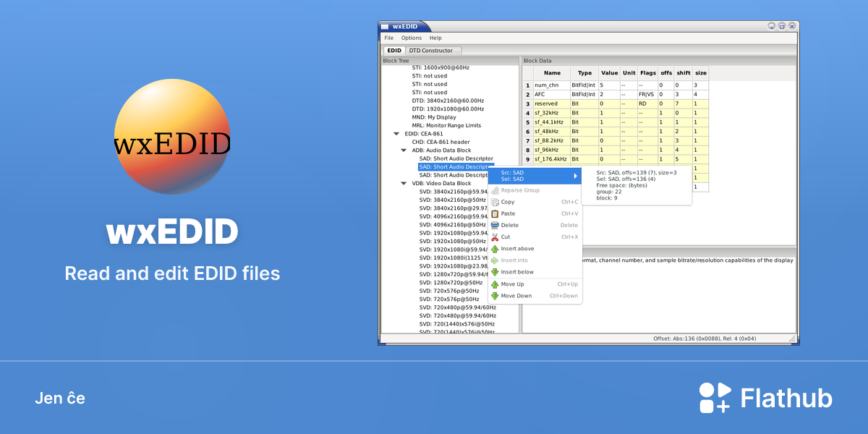This screenshot has width=868, height=434.
Task: Click the Flathub logo
Action: tap(766, 398)
